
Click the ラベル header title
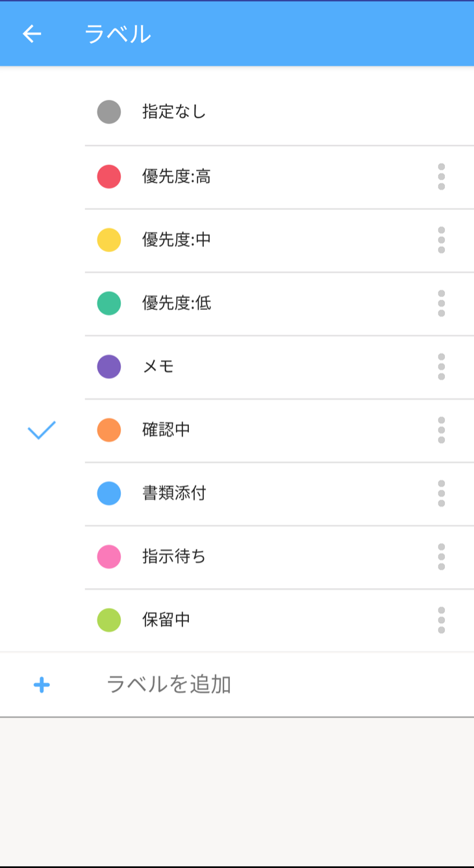click(x=118, y=34)
